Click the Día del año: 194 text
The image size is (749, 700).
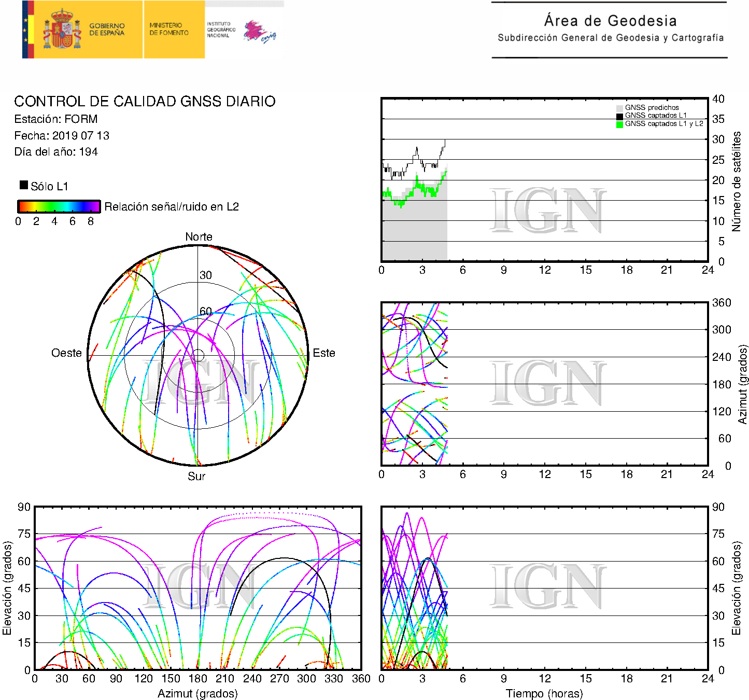click(x=56, y=152)
